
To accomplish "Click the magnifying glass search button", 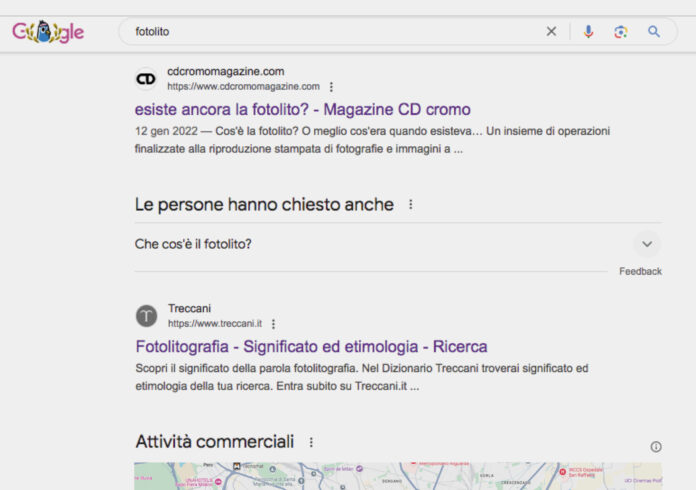I will 653,32.
